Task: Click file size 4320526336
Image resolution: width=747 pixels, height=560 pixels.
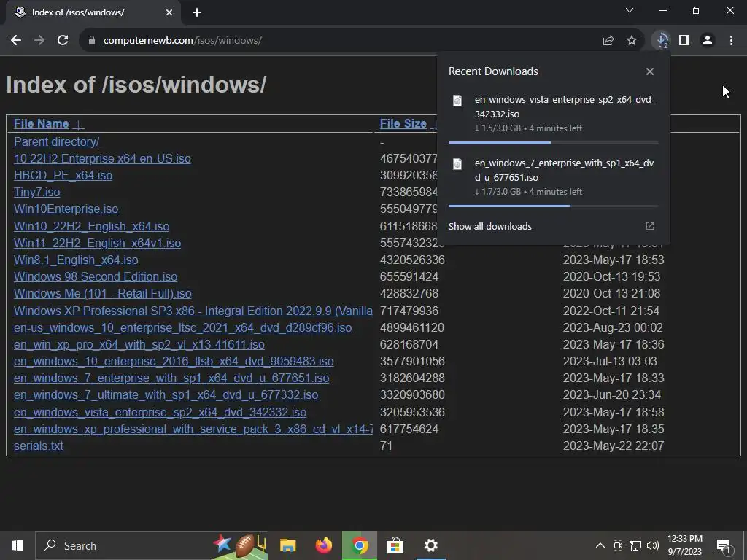Action: pos(412,260)
